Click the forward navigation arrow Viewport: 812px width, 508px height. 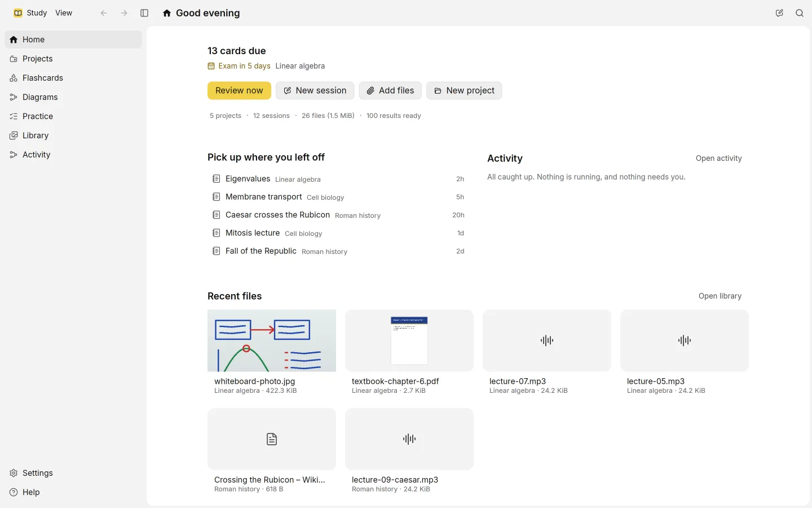tap(124, 13)
